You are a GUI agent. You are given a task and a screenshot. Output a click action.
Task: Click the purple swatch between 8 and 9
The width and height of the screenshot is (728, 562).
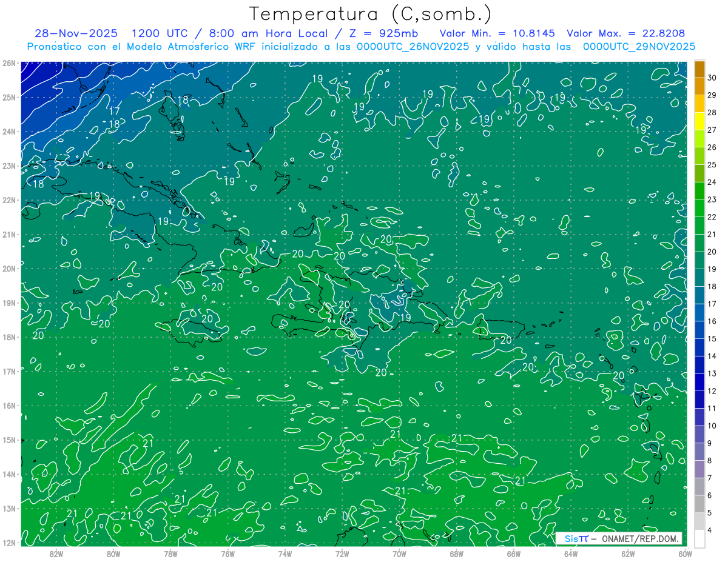click(x=699, y=452)
